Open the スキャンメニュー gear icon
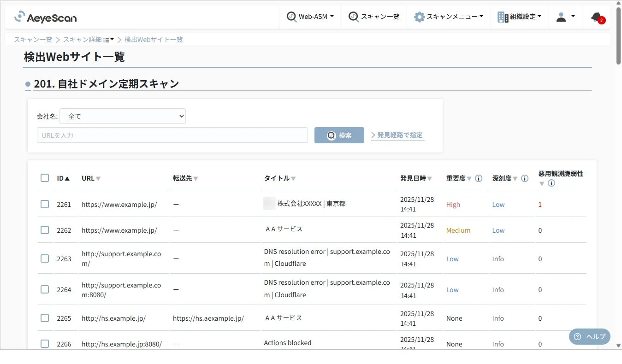Image resolution: width=622 pixels, height=364 pixels. pos(419,16)
